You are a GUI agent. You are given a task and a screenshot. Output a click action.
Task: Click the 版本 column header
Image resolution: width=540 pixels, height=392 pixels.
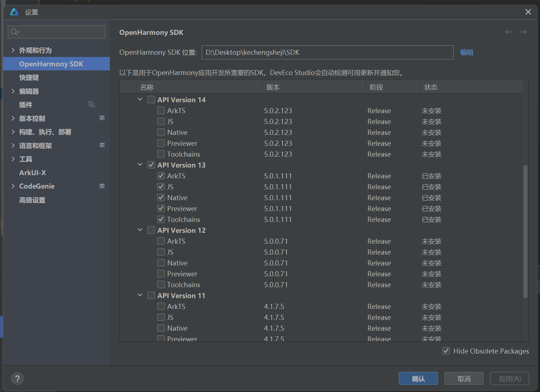314,87
